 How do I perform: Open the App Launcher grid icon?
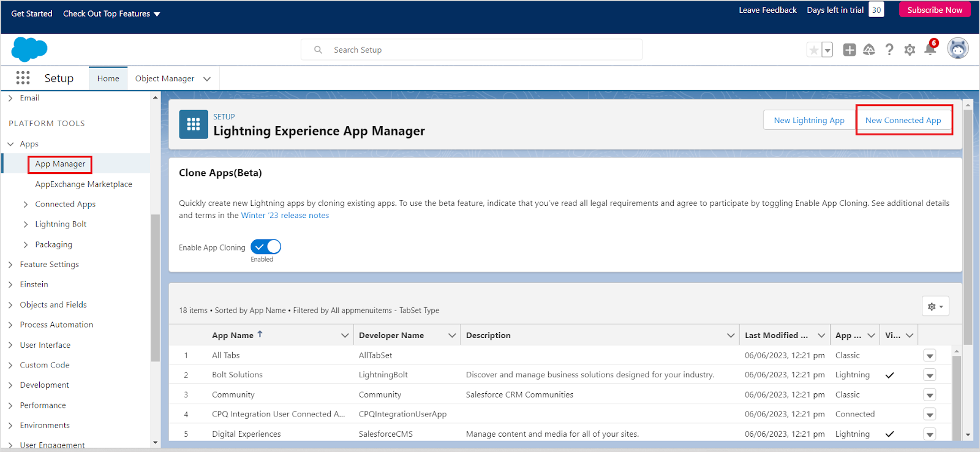pos(23,78)
